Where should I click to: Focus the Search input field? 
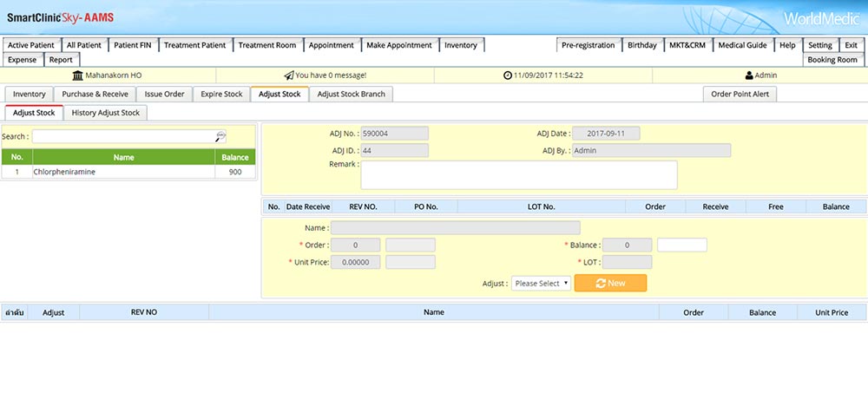(124, 136)
